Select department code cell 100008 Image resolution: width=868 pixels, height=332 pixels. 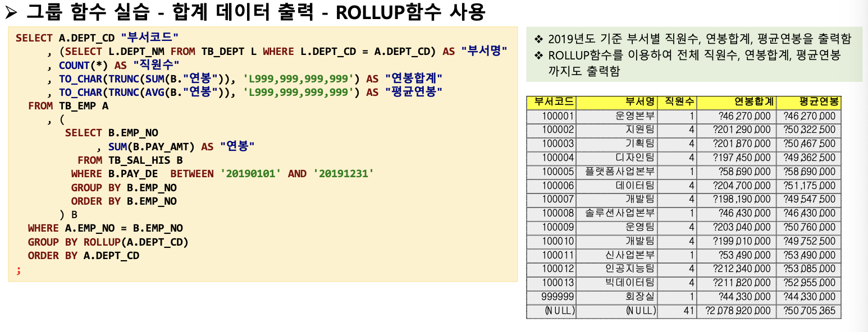551,214
